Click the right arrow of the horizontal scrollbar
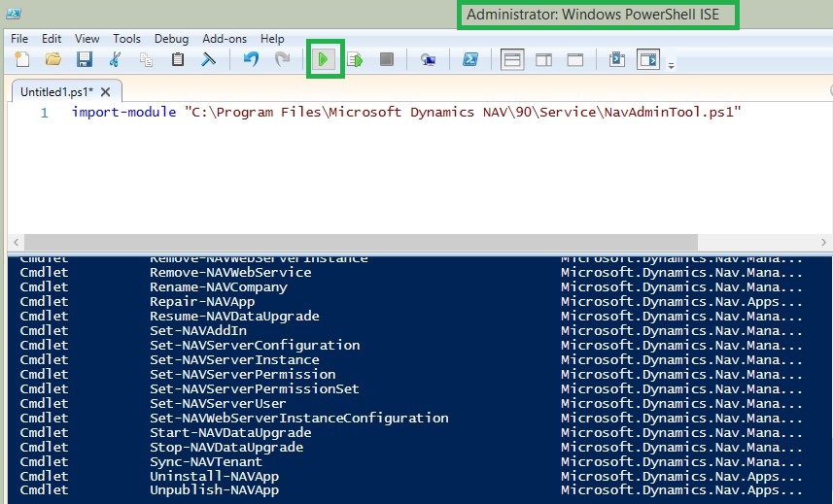The image size is (833, 504). point(823,242)
